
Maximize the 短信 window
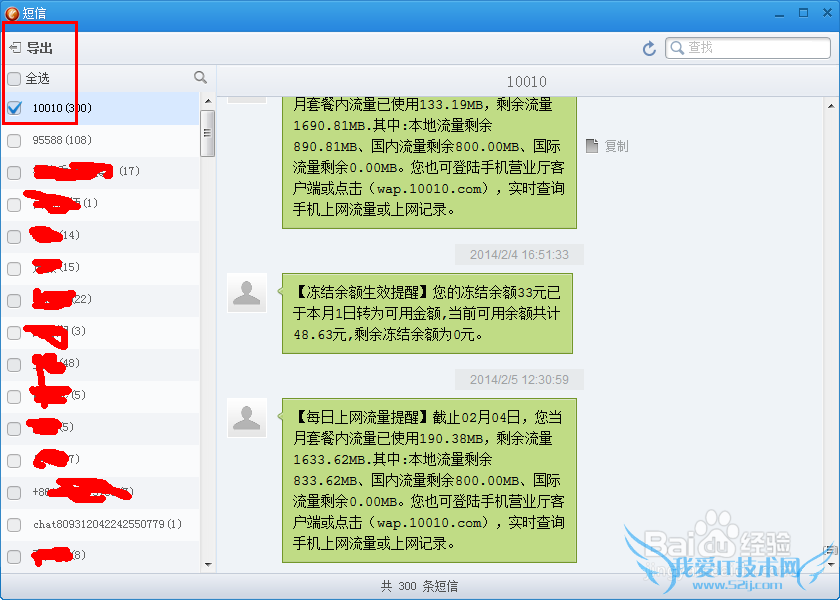(x=804, y=13)
